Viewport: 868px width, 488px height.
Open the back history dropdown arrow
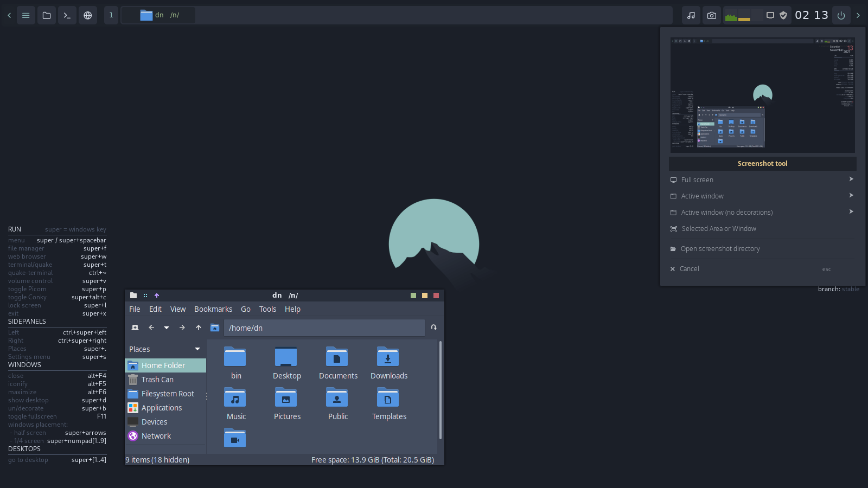(x=167, y=328)
